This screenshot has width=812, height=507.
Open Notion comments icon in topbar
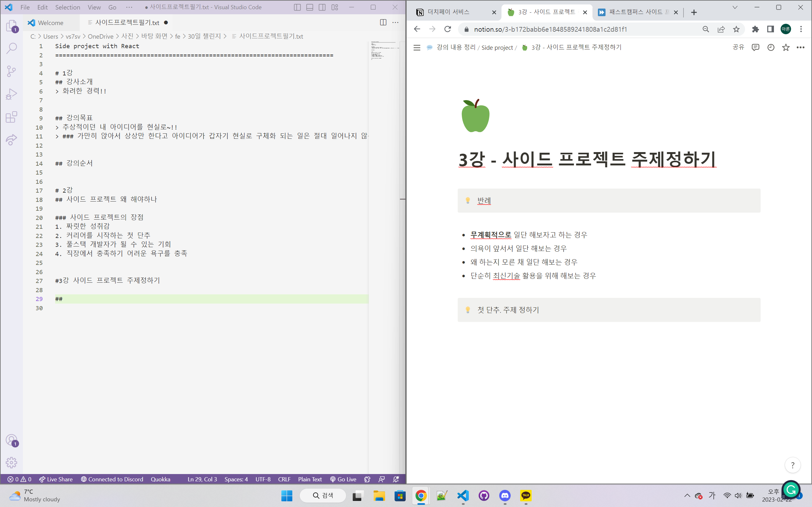pos(755,48)
